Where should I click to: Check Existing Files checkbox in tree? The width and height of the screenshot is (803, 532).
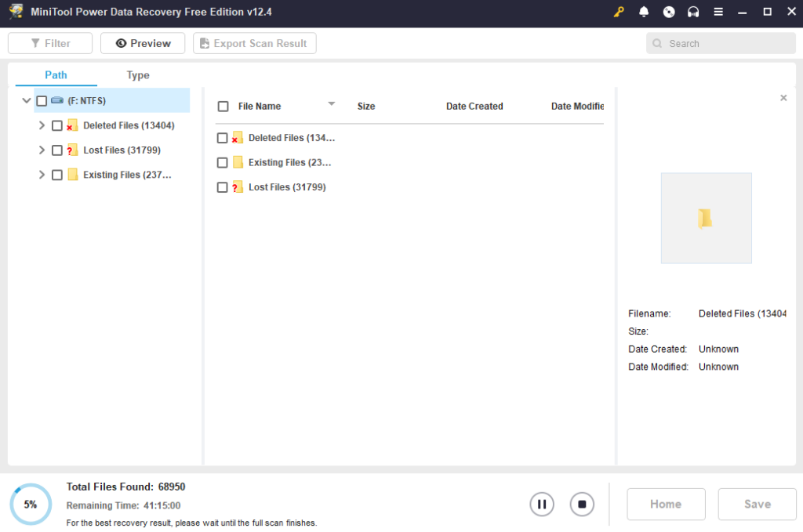[x=56, y=175]
